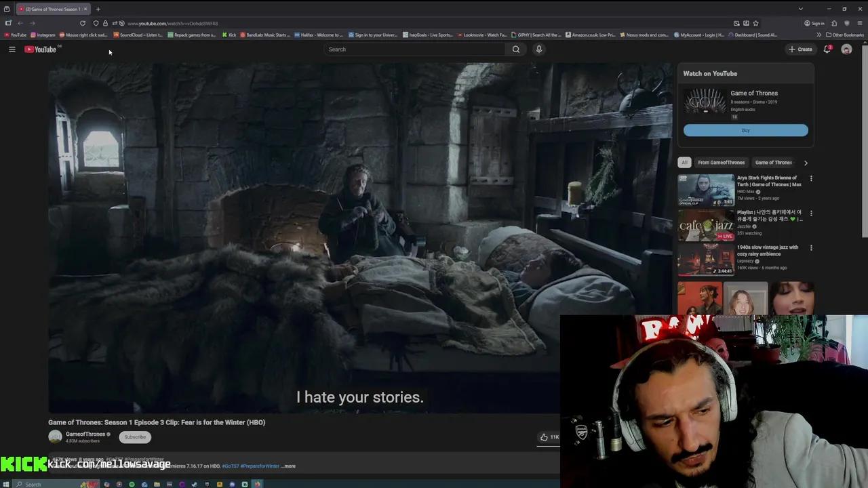Select the Game of Thrones chip
Screen dimensions: 868x488
pyautogui.click(x=773, y=163)
